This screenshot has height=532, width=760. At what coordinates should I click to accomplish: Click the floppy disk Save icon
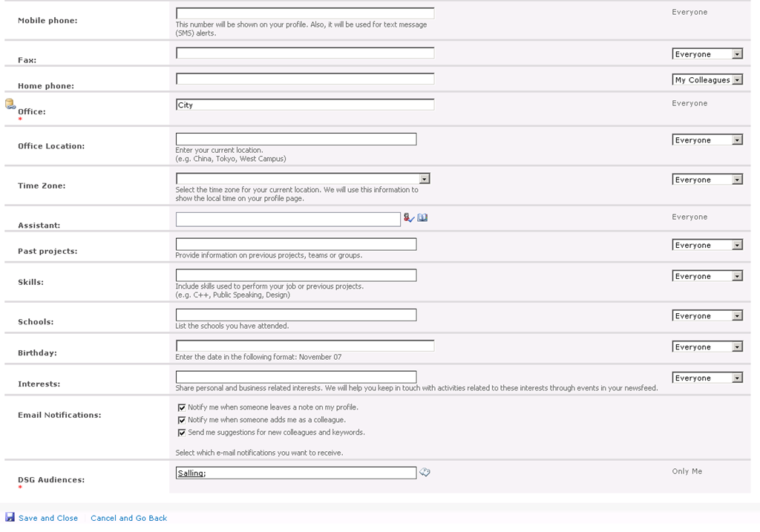click(10, 517)
